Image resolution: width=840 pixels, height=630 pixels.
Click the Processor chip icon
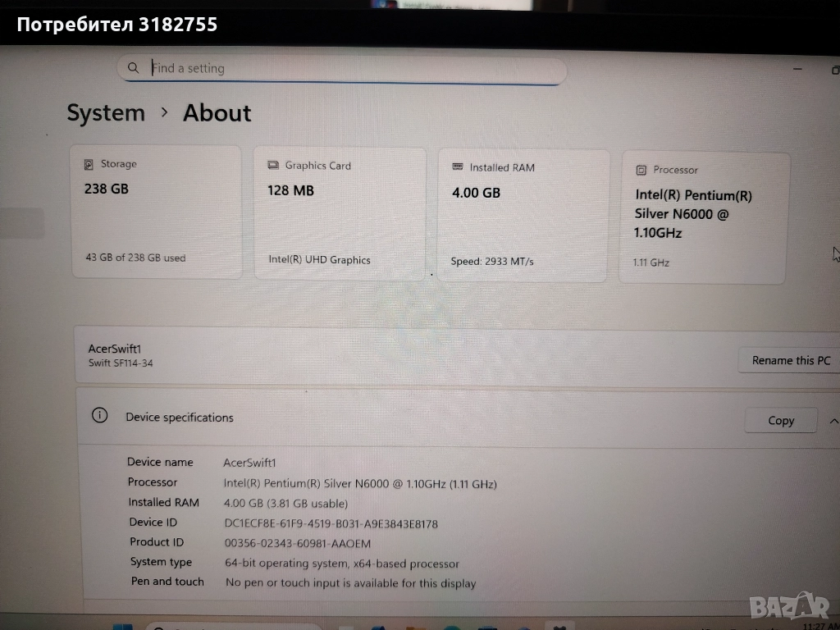pos(641,171)
